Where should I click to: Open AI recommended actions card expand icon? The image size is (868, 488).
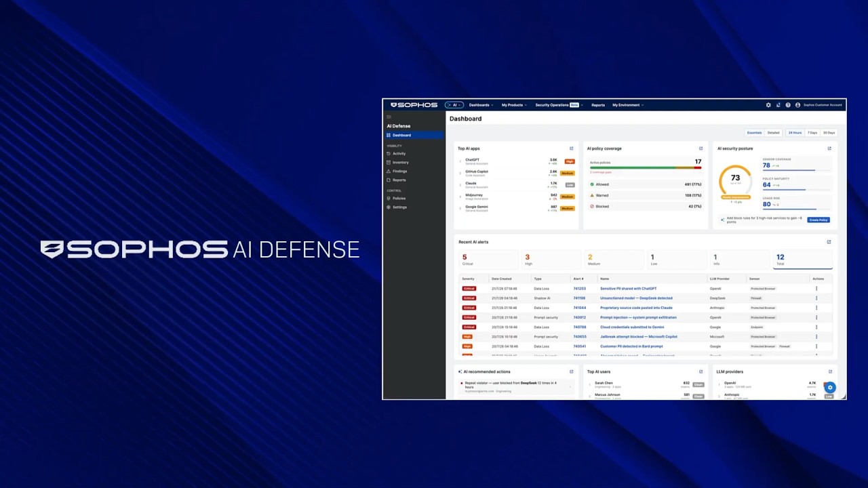(571, 371)
